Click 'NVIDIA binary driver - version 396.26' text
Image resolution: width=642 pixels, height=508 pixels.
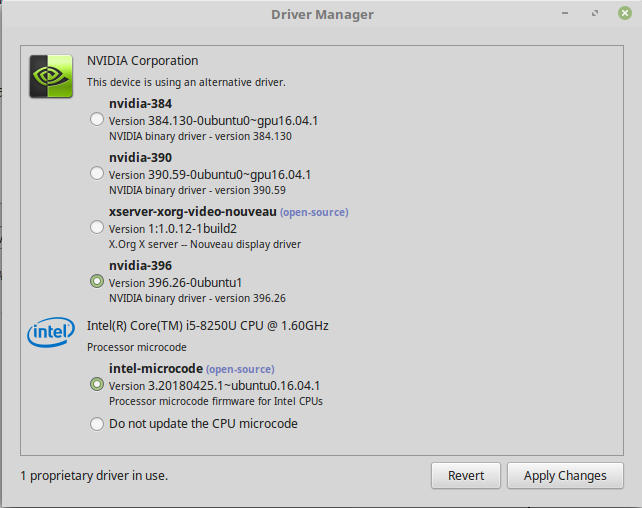(197, 298)
